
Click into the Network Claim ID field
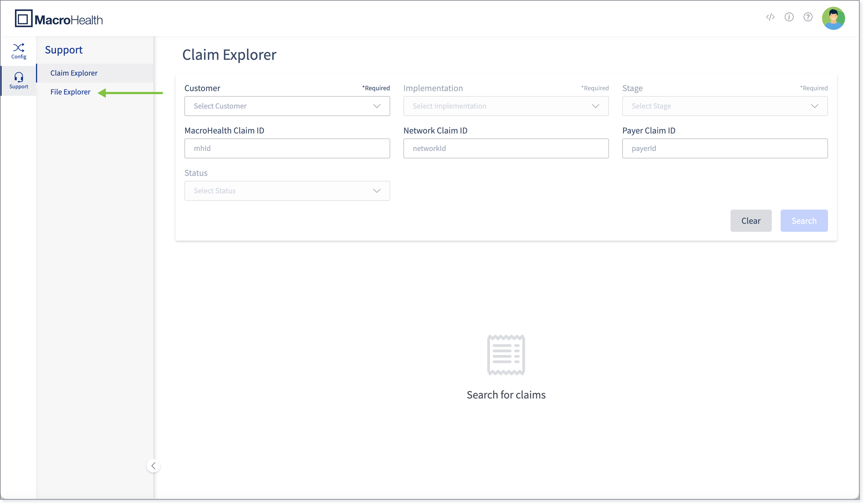(x=506, y=148)
